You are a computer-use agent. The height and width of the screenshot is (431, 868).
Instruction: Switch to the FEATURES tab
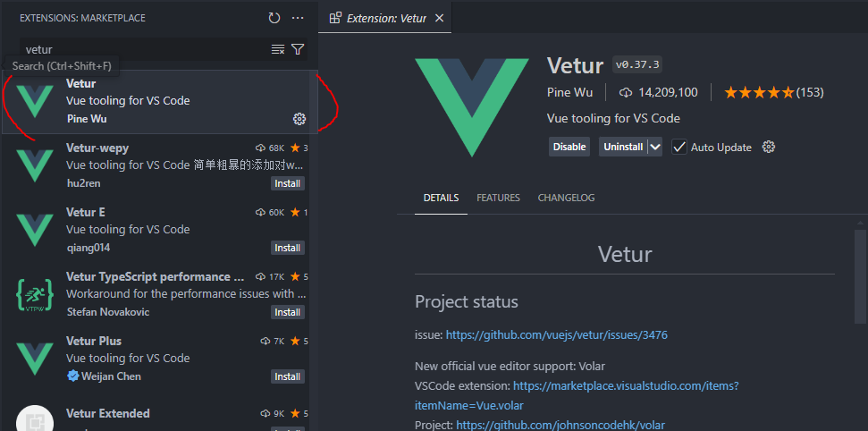pyautogui.click(x=498, y=198)
